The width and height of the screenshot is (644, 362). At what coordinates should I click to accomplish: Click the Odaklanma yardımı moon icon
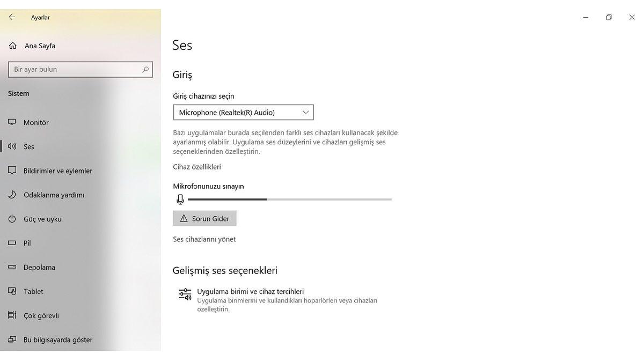[x=12, y=195]
